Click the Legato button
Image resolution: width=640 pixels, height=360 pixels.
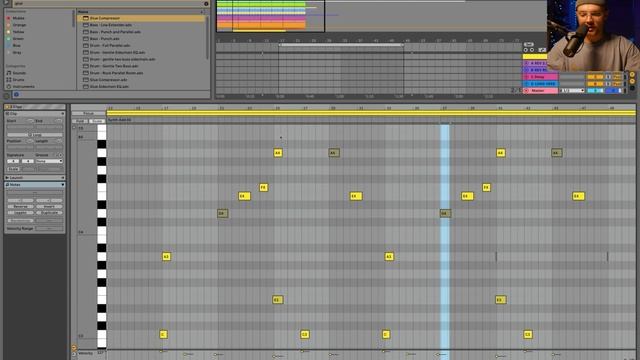pyautogui.click(x=20, y=213)
